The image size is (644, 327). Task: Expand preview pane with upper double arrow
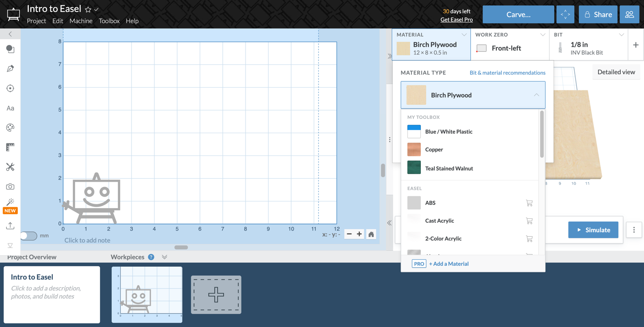390,56
